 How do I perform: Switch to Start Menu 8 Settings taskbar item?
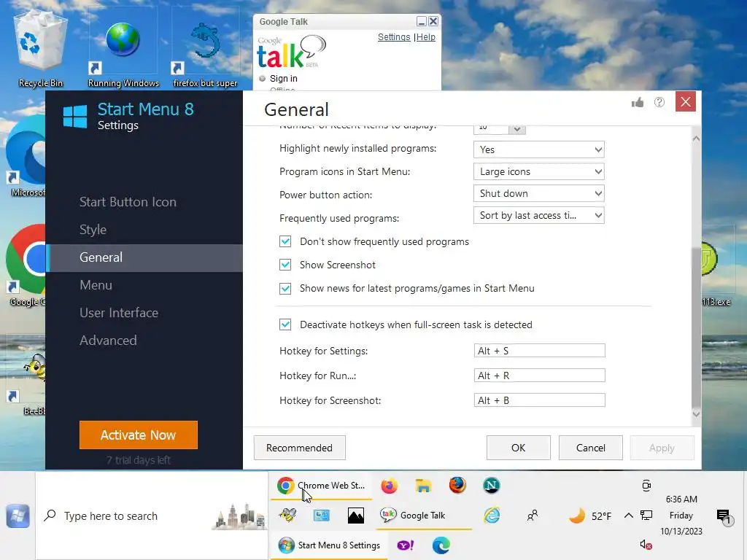(330, 545)
